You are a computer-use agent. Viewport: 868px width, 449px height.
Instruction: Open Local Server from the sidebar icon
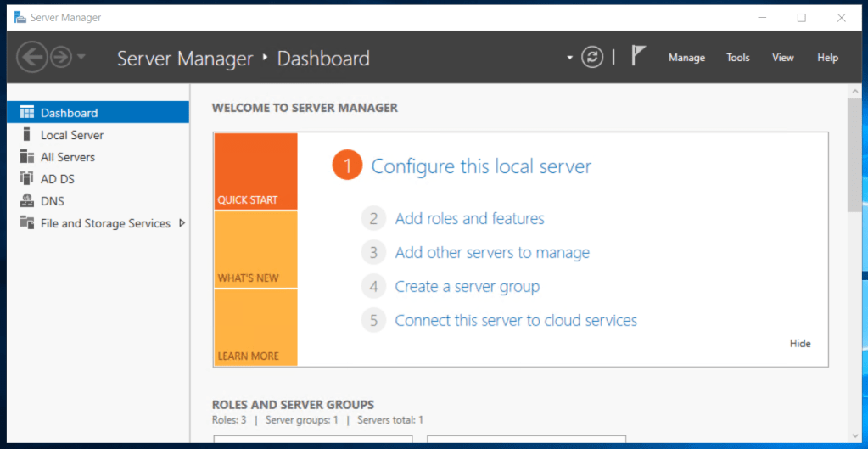pyautogui.click(x=27, y=135)
